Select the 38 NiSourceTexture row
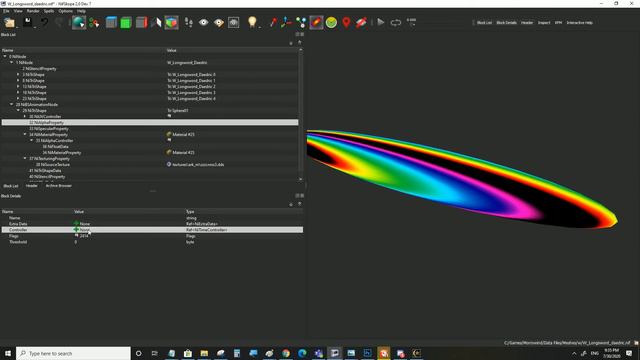640x360 pixels. point(150,164)
